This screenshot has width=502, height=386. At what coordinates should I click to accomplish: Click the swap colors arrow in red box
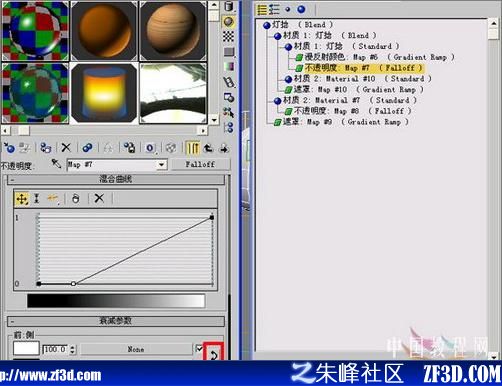[213, 354]
